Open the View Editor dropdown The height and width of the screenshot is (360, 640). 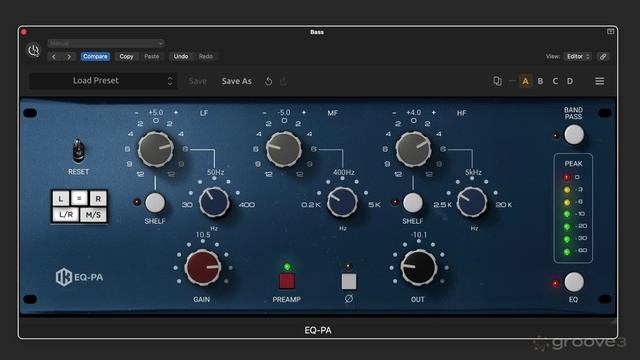577,57
